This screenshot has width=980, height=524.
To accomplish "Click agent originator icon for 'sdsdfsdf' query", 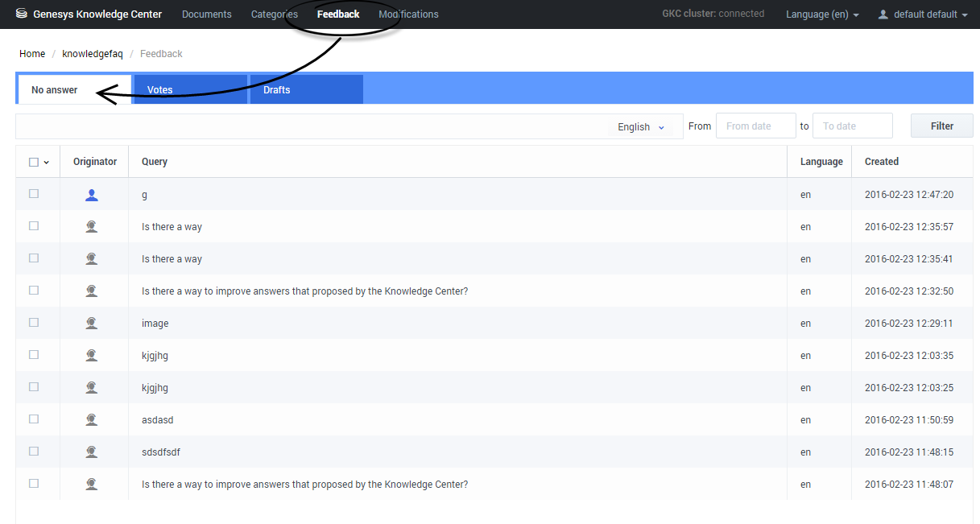I will click(92, 452).
